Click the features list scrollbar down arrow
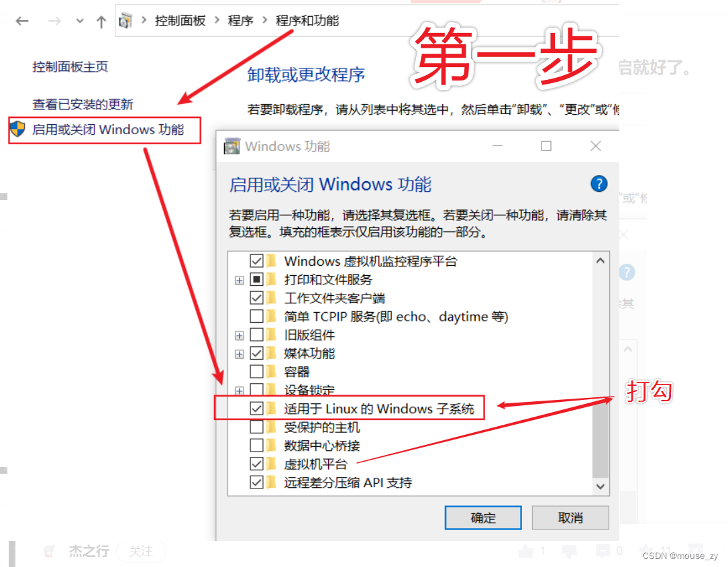Viewport: 728px width, 567px height. 601,486
